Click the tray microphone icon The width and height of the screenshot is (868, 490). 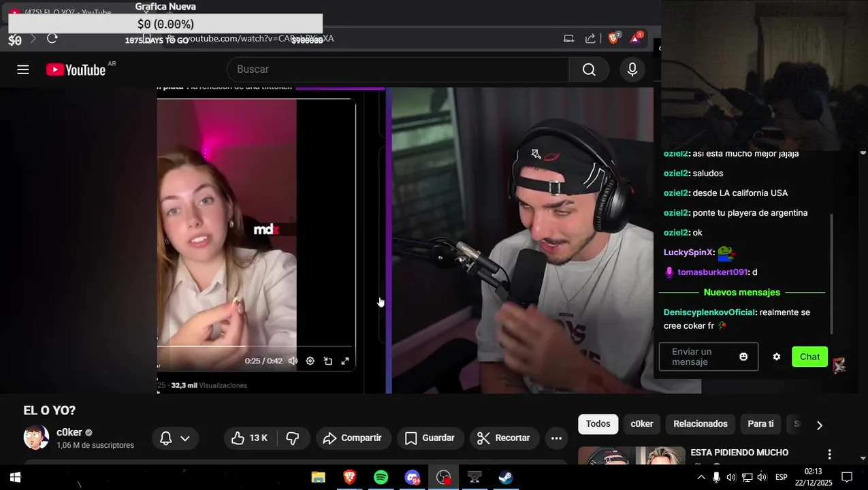pyautogui.click(x=716, y=478)
